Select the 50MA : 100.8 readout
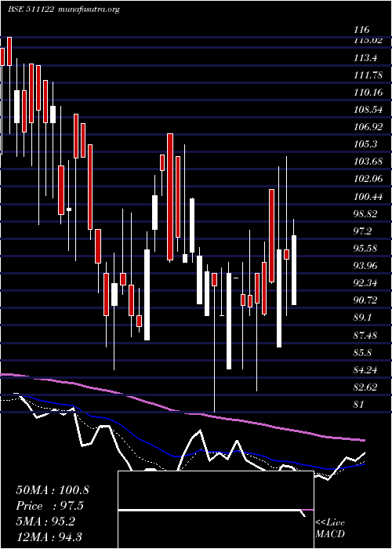The image size is (392, 549). coord(53,490)
